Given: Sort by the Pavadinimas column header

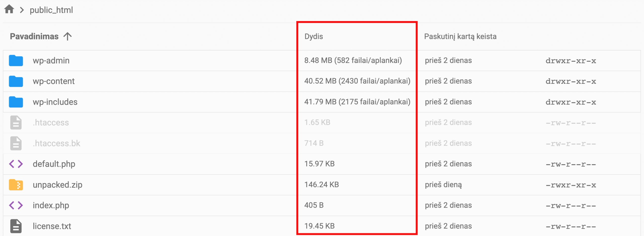Looking at the screenshot, I should click(34, 36).
